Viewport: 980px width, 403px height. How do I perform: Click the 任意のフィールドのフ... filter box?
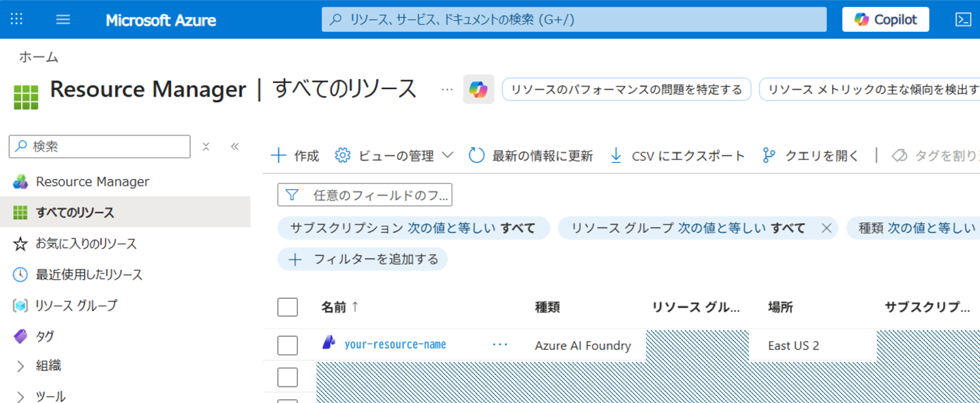click(x=365, y=195)
